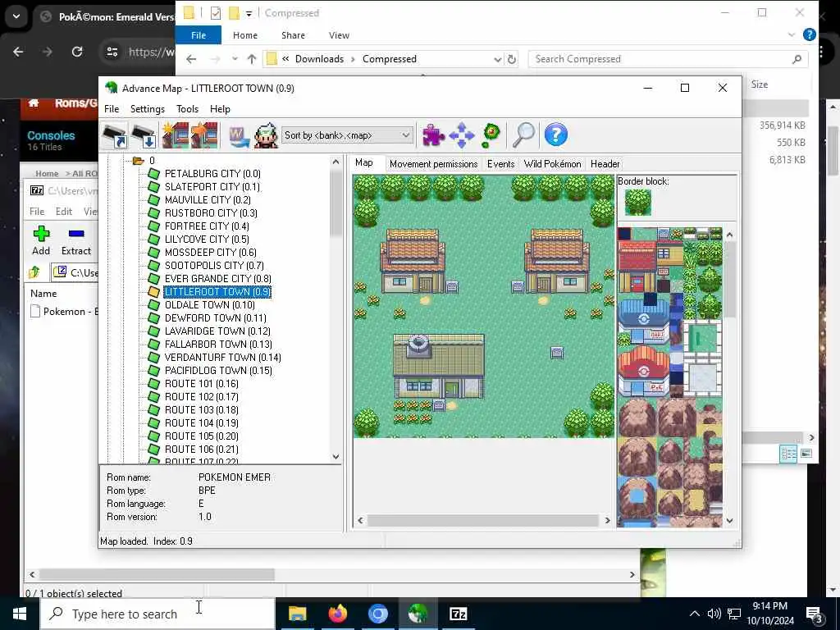Screen dimensions: 840x630
Task: Click the green Add icon in 7-Zip
Action: pos(41,234)
